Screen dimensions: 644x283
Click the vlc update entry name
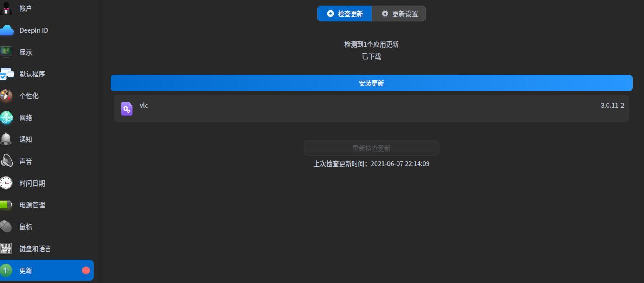pyautogui.click(x=144, y=106)
